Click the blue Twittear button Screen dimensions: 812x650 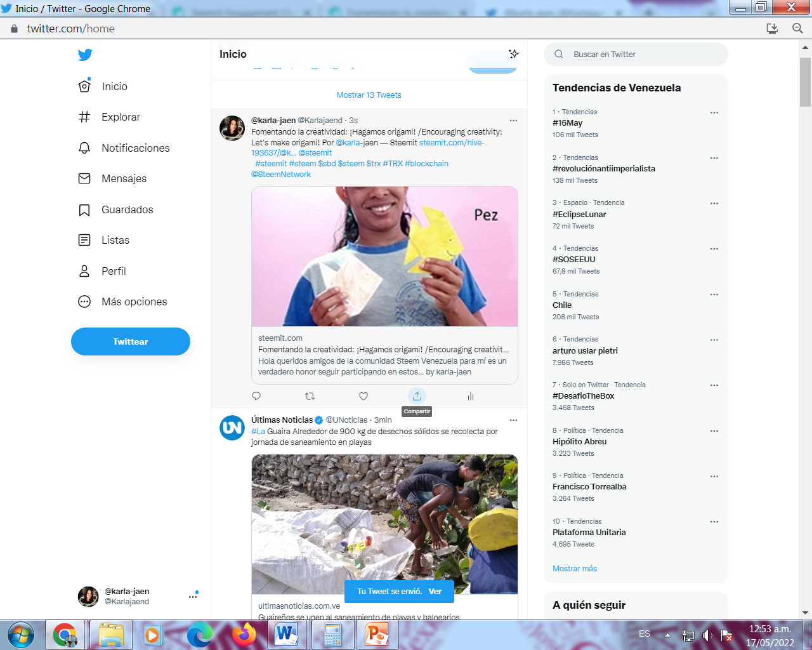(x=131, y=342)
